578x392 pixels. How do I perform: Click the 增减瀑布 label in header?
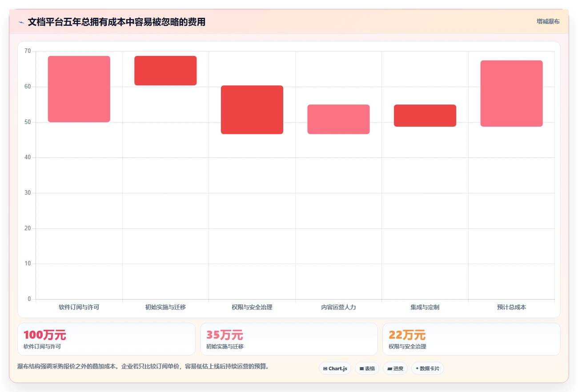click(548, 21)
